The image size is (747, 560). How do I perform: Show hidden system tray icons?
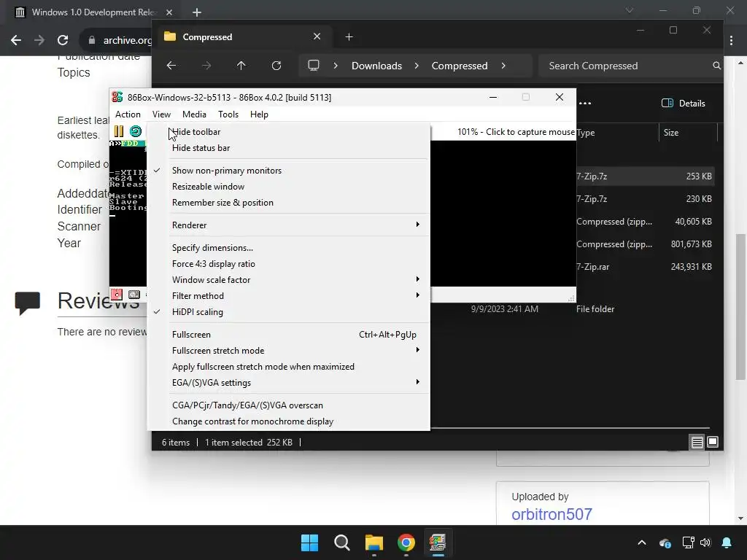pos(642,542)
